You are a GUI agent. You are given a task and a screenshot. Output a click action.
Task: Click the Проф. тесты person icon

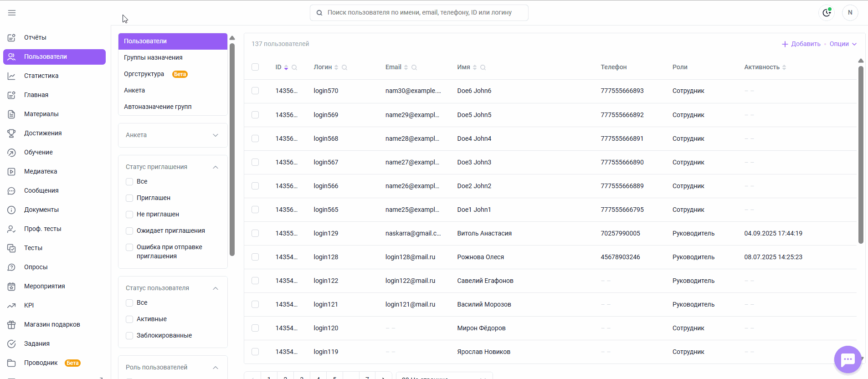point(12,229)
